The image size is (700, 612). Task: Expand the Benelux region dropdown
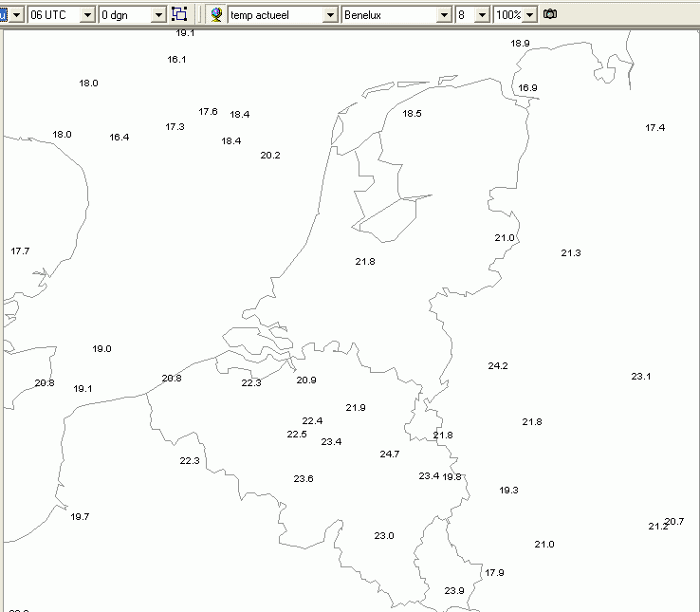point(444,15)
